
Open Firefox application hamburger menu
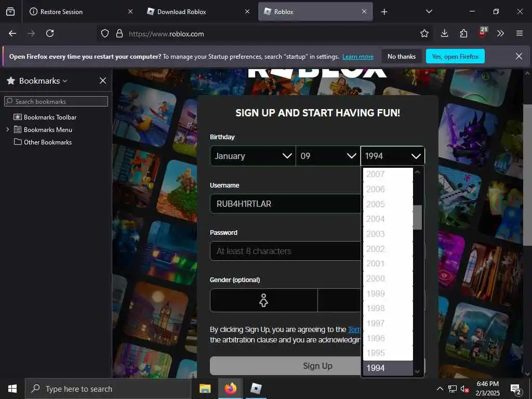(x=520, y=33)
